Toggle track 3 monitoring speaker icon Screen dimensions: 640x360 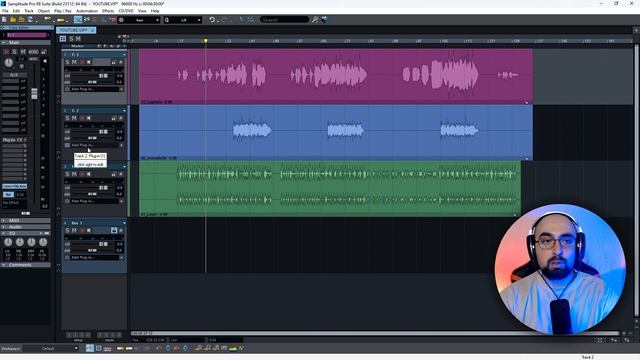tap(89, 174)
